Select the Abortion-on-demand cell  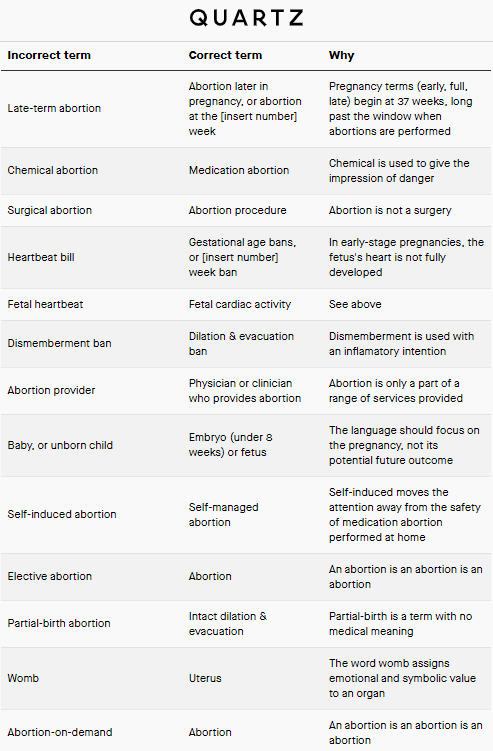pyautogui.click(x=60, y=732)
